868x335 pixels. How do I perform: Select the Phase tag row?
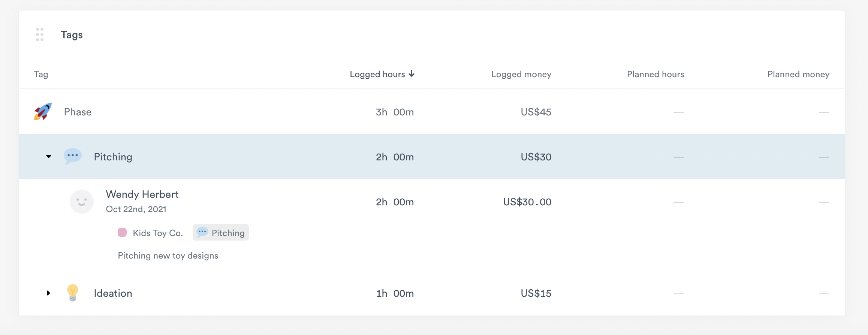click(78, 112)
